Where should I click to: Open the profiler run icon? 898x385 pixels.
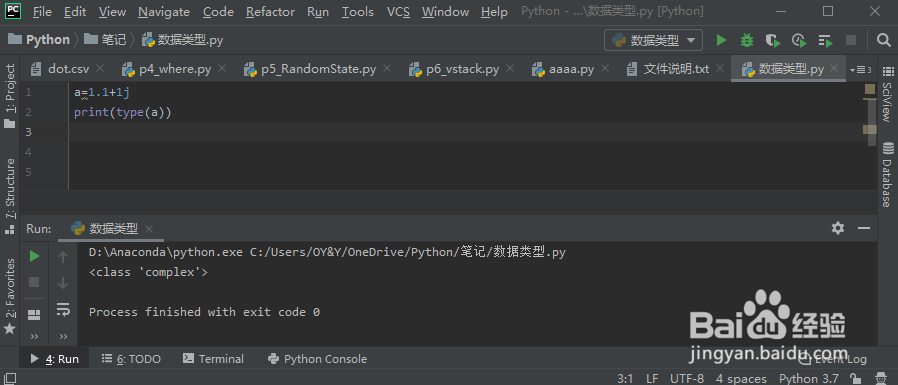pyautogui.click(x=799, y=40)
